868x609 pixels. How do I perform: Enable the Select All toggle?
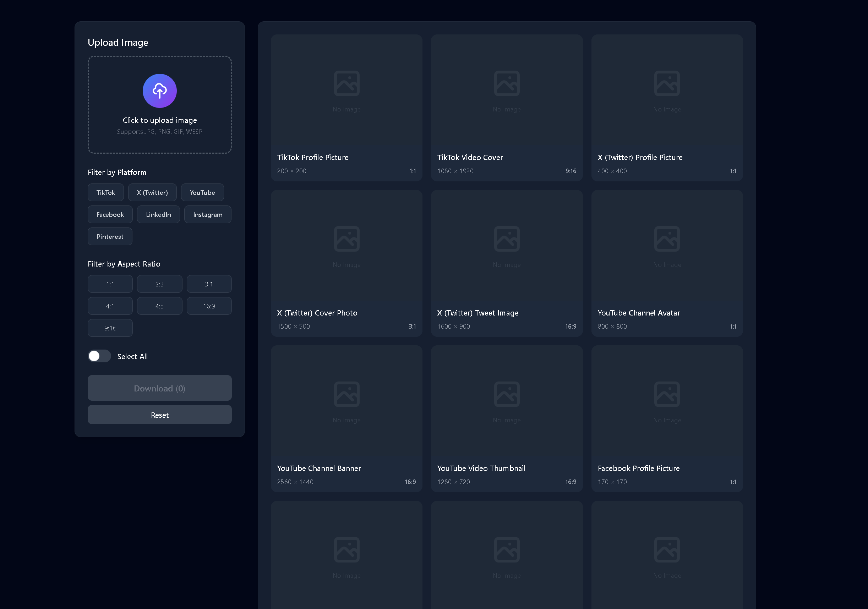(99, 356)
